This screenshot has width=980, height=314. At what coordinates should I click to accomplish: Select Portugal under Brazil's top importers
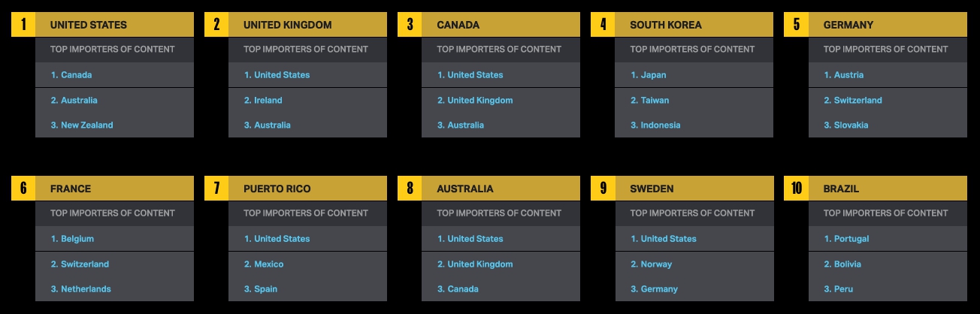[x=846, y=239]
